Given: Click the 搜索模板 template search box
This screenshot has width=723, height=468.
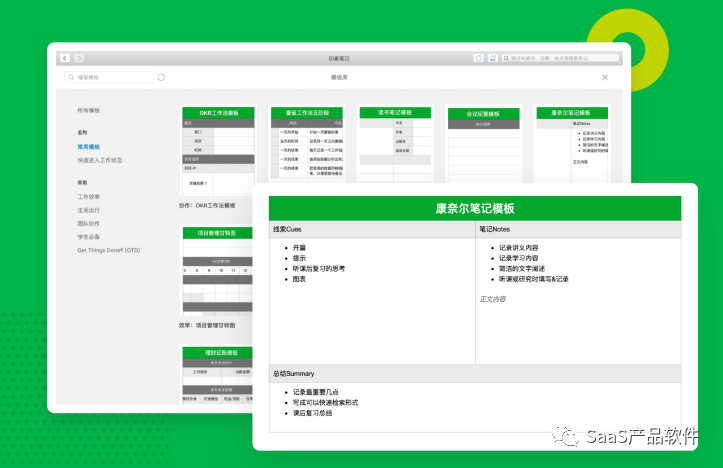Looking at the screenshot, I should coord(109,77).
